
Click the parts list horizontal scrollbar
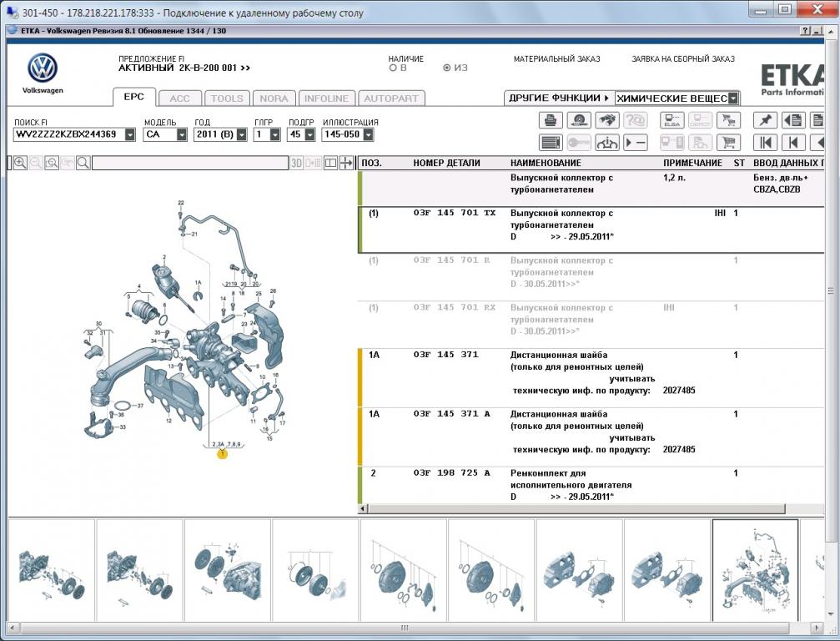click(576, 508)
